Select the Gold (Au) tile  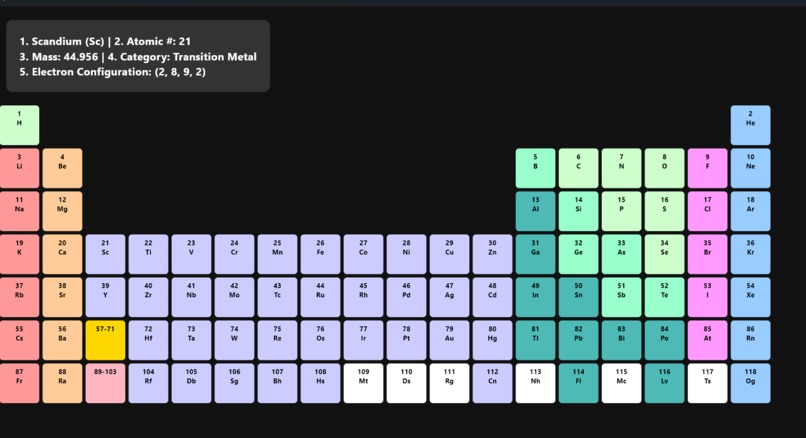449,340
